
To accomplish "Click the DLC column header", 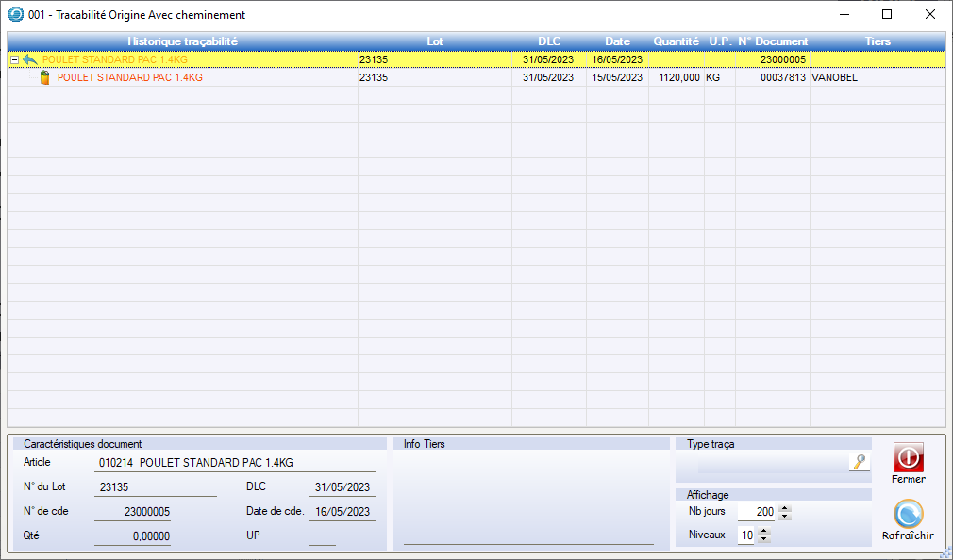I will point(548,41).
